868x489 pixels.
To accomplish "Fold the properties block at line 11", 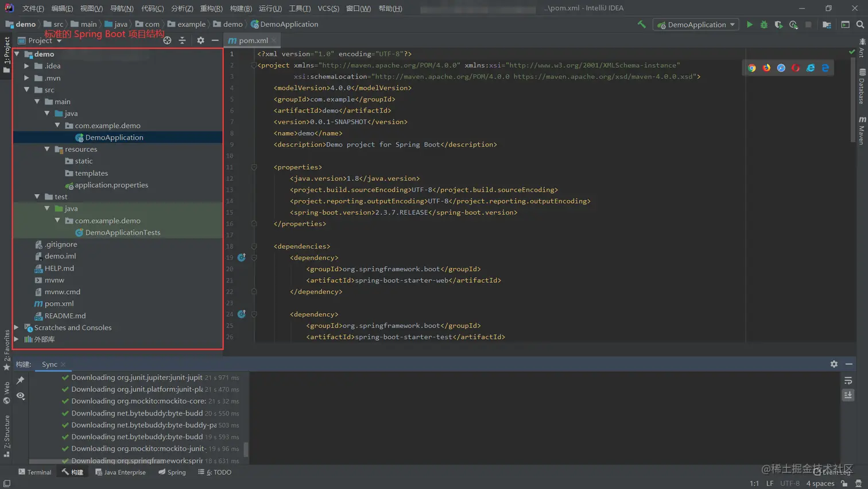I will point(254,167).
